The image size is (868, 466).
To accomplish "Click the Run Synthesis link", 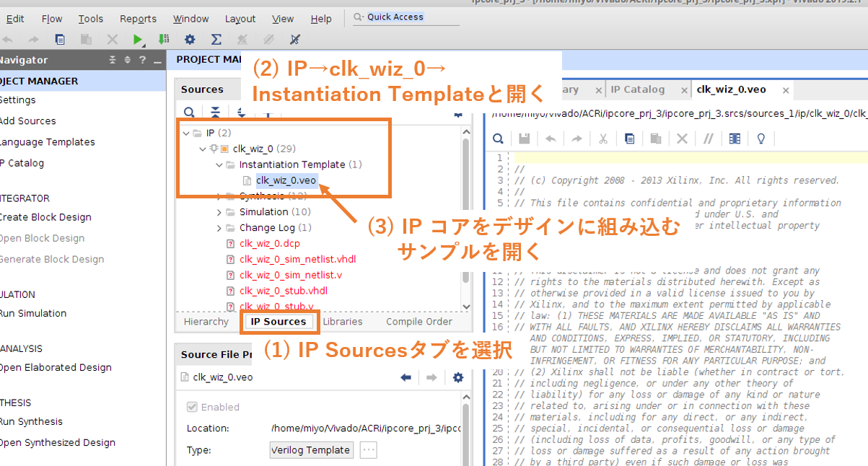I will tap(31, 421).
